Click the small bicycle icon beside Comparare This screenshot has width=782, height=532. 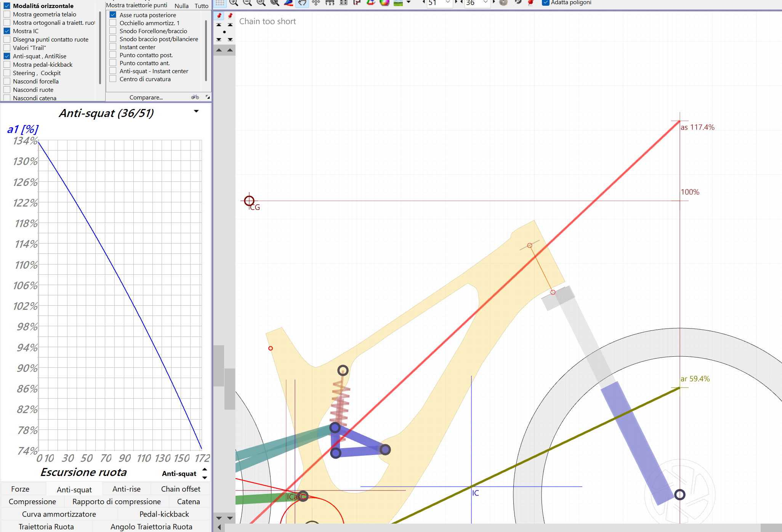tap(195, 97)
